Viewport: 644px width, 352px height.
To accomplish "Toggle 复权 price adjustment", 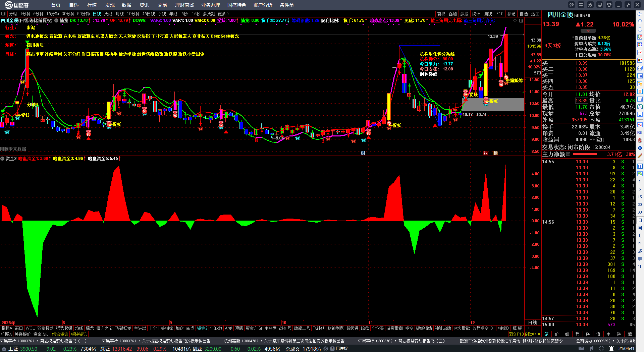I will tap(441, 14).
